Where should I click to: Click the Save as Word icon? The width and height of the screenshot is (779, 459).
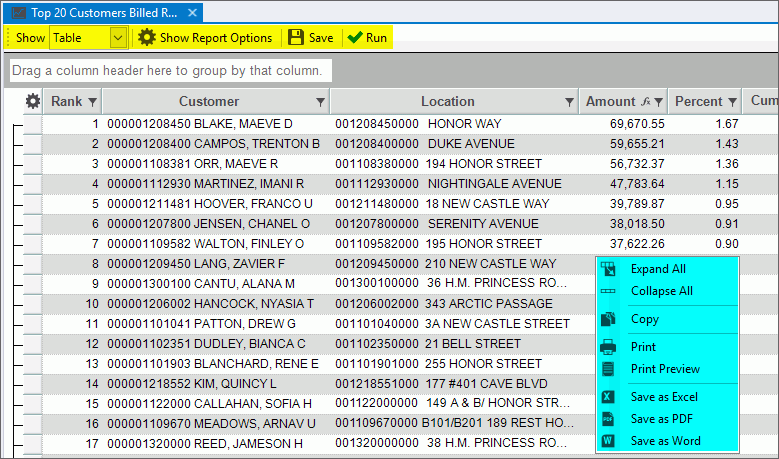click(608, 441)
